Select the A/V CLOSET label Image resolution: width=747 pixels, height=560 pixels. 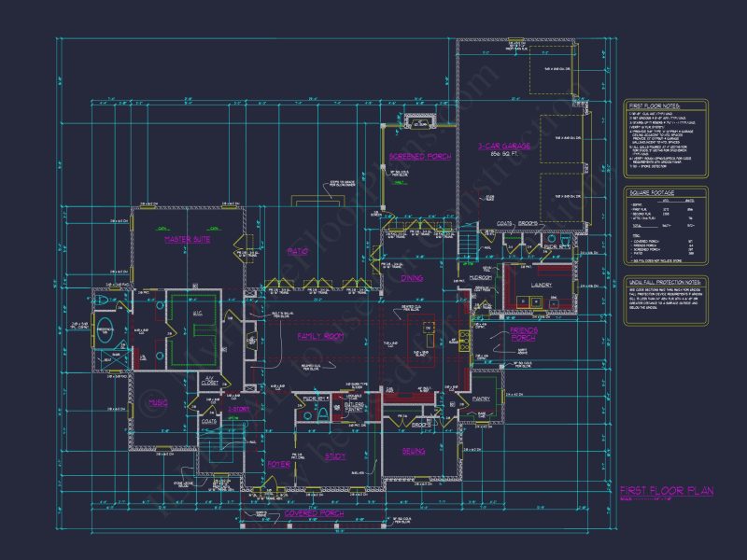(209, 381)
